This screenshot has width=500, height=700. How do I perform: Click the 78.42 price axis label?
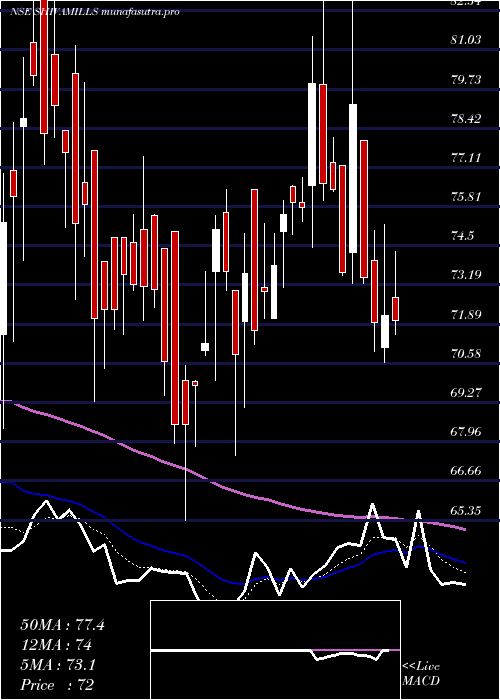pyautogui.click(x=466, y=119)
